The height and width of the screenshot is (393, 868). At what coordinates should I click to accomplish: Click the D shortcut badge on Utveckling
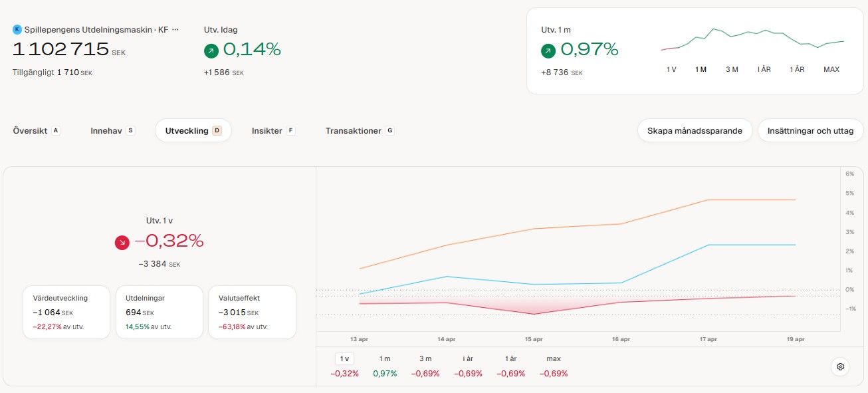point(217,131)
